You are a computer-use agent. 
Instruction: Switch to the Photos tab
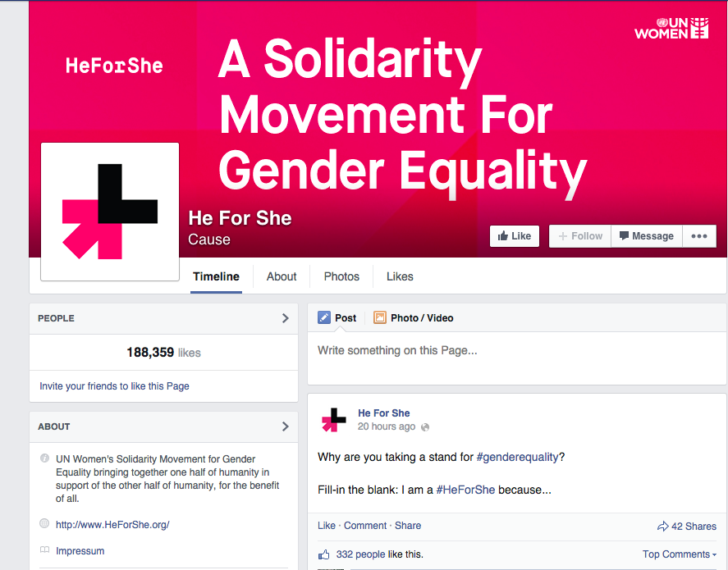[x=341, y=276]
